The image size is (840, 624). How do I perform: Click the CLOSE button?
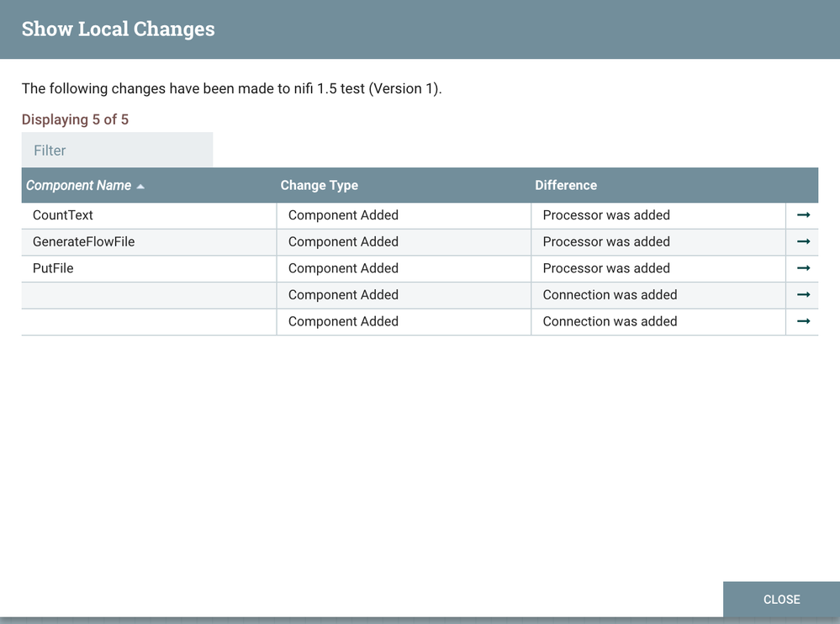click(781, 600)
